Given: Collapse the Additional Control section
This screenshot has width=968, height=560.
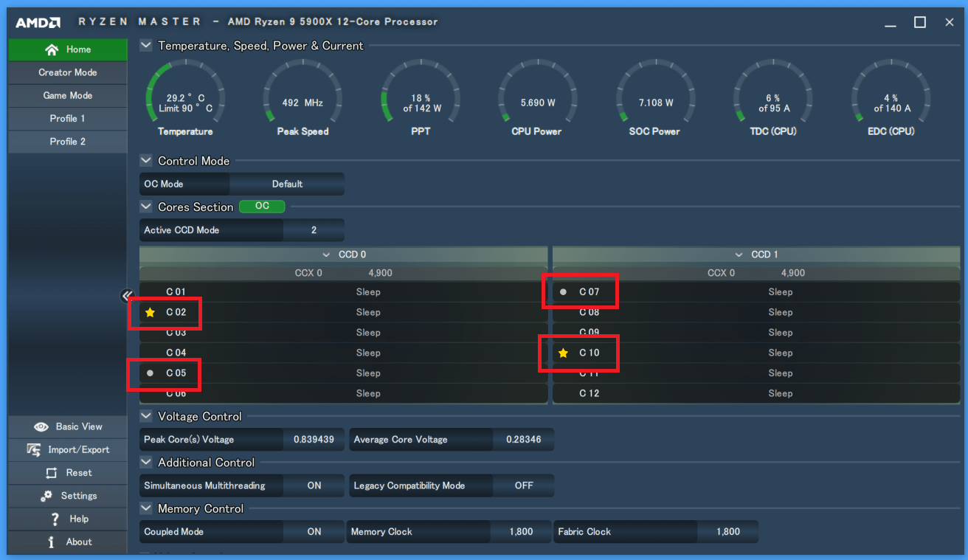Looking at the screenshot, I should [x=145, y=463].
